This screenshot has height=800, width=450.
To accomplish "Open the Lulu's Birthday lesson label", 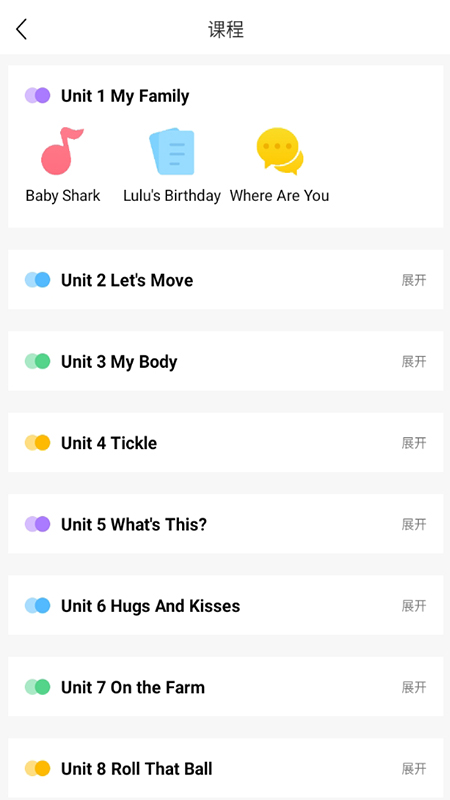I will pyautogui.click(x=172, y=195).
